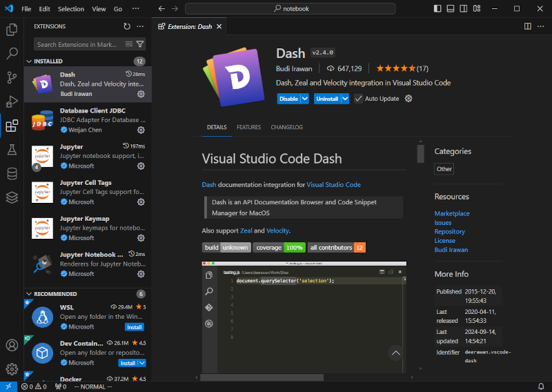Open manage gear for Jupyter extension
The height and width of the screenshot is (392, 552).
[x=141, y=166]
